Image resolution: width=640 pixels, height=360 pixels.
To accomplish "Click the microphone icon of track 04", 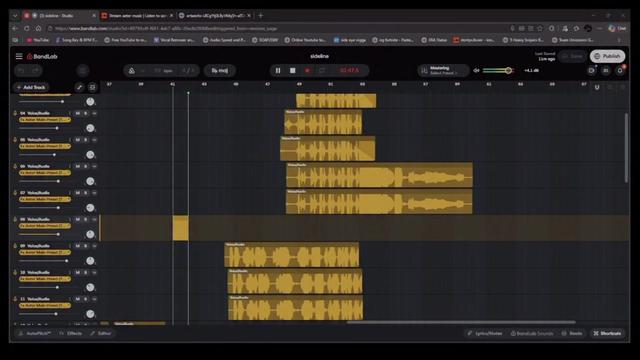I will click(16, 113).
